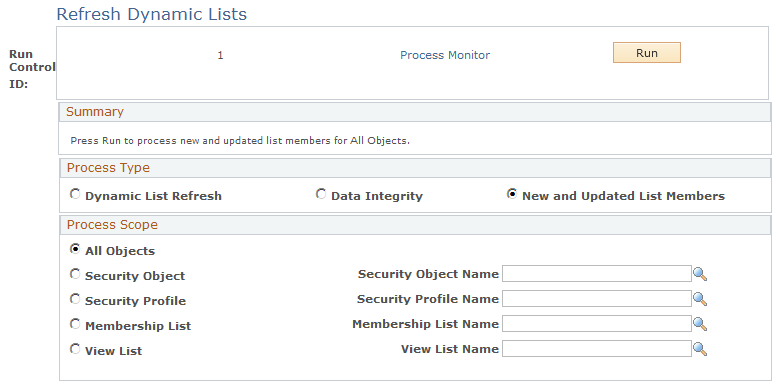Focus the Security Profile Name field
778x387 pixels.
click(596, 299)
